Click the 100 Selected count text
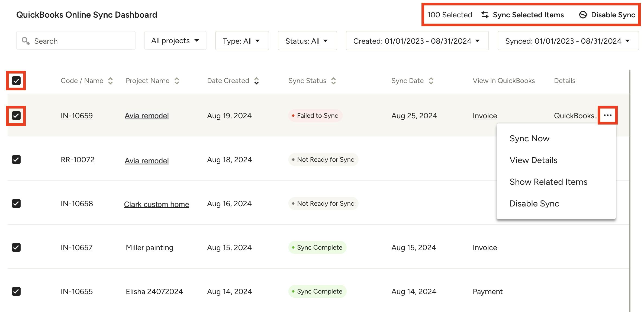Screen dimensions: 644x312 450,15
